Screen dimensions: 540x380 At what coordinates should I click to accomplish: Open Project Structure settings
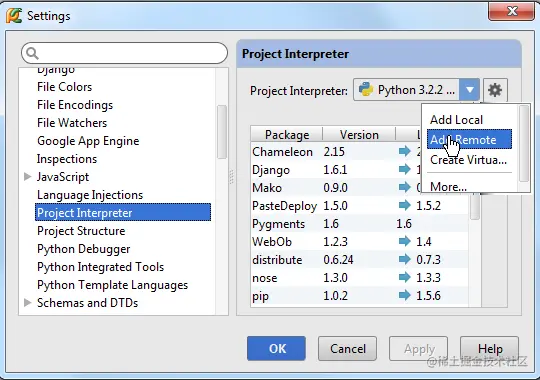click(x=81, y=231)
